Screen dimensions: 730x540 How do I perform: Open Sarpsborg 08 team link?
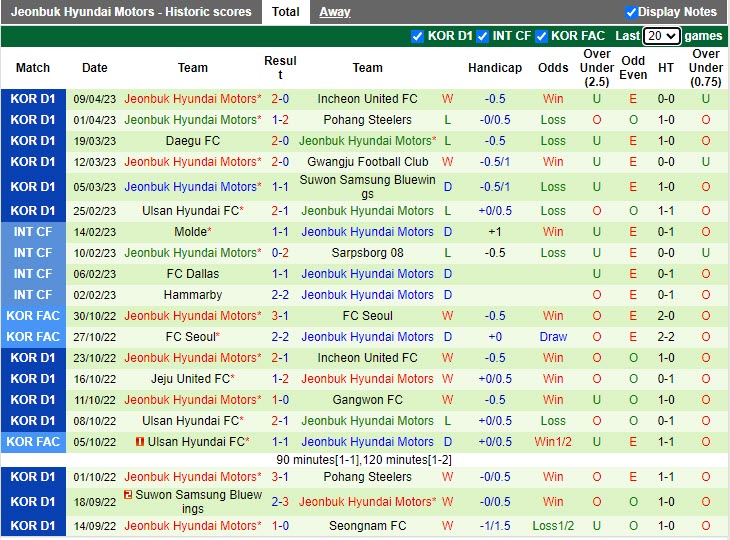coord(367,253)
